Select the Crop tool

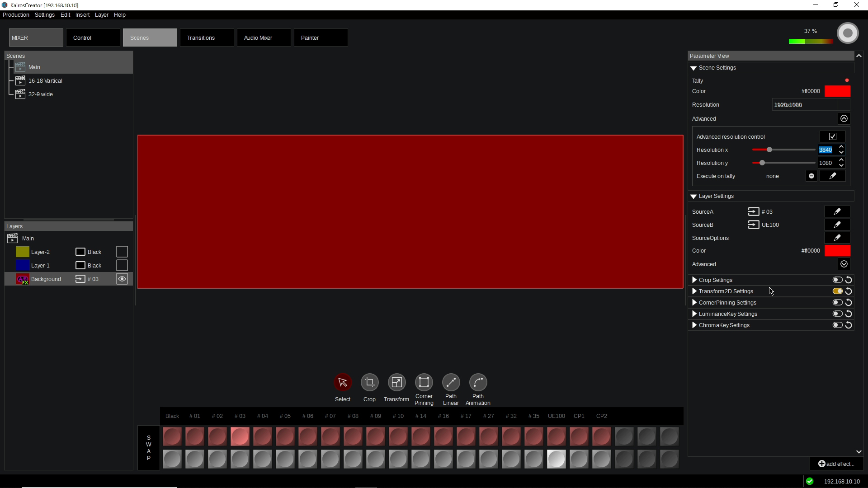pyautogui.click(x=369, y=383)
